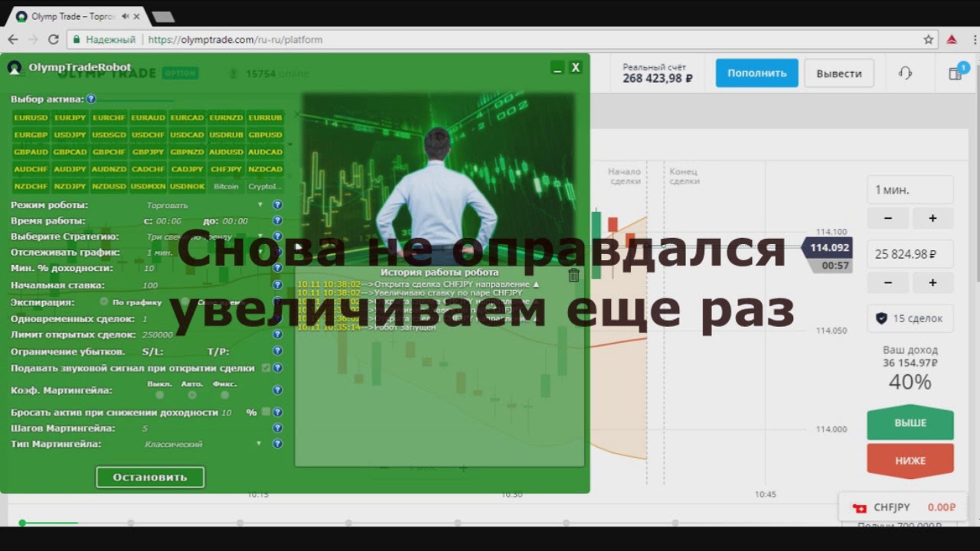Click the green ВЫШЕ button

910,422
